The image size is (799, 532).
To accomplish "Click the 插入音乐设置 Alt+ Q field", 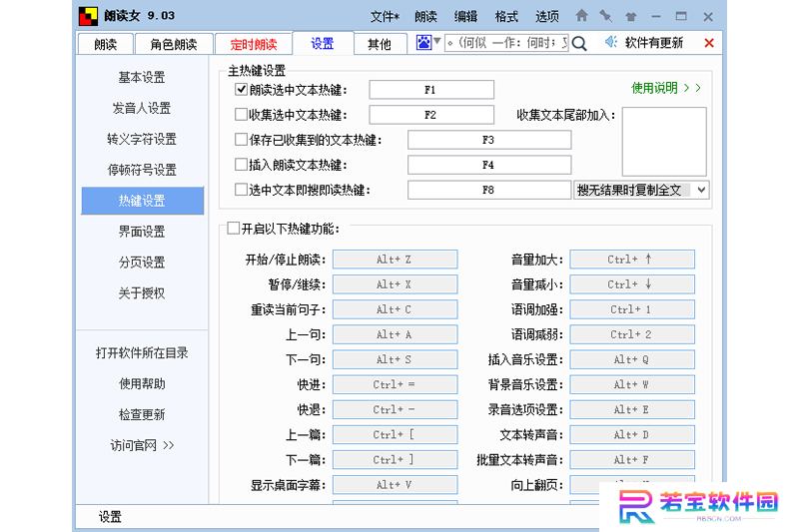I will pyautogui.click(x=632, y=359).
